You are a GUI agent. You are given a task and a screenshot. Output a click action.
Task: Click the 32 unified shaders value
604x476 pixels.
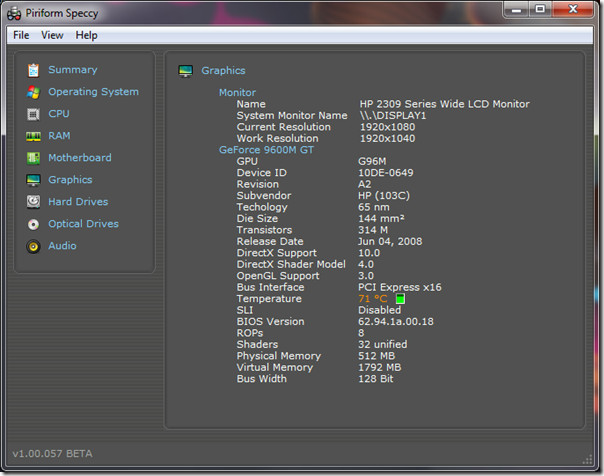click(x=383, y=344)
